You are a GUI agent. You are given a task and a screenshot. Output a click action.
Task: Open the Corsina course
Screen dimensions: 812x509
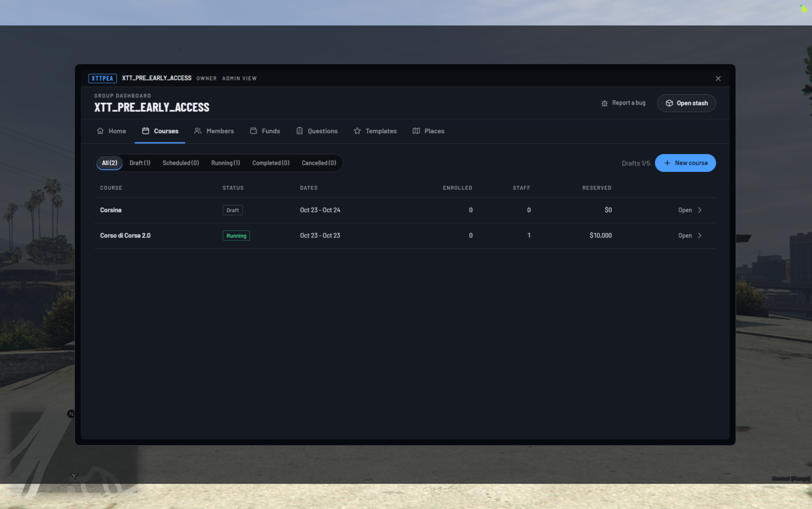(x=689, y=210)
